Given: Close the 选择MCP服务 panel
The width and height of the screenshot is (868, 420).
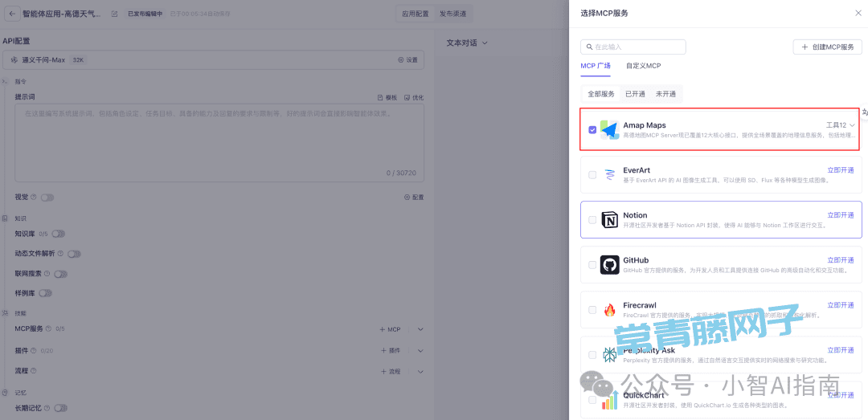Looking at the screenshot, I should click(x=858, y=14).
